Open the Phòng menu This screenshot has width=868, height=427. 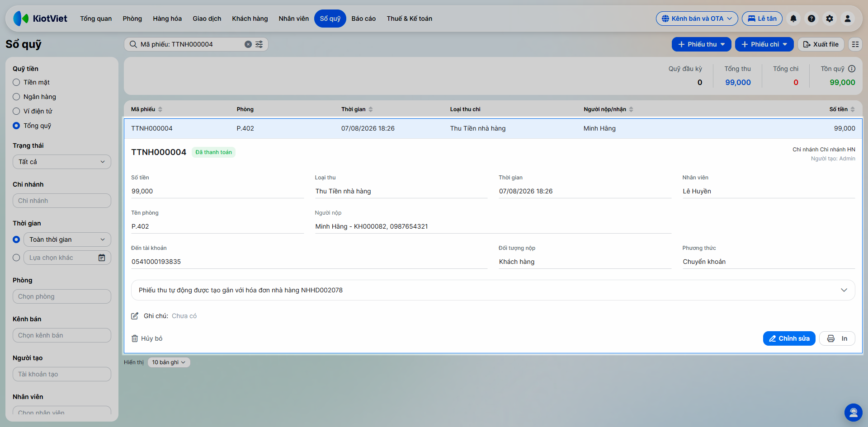pos(132,19)
